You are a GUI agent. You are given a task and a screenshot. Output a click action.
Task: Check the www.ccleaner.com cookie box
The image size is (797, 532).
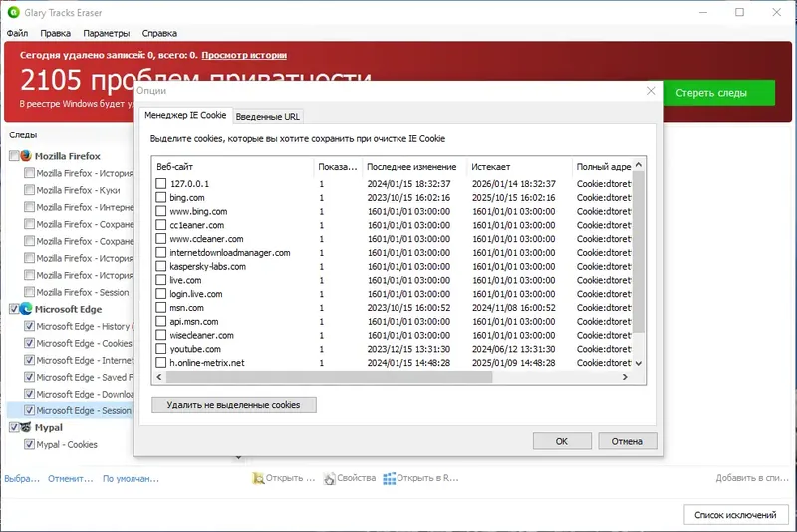[x=161, y=238]
